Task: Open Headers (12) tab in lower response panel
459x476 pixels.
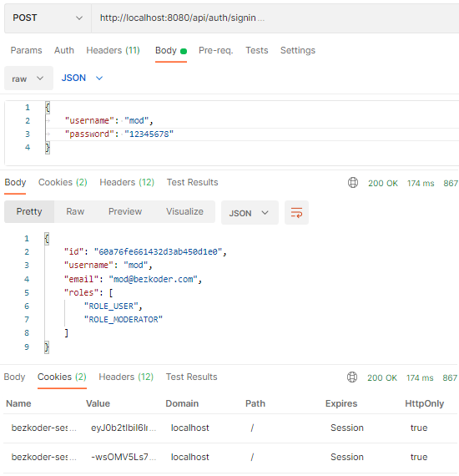Action: pyautogui.click(x=126, y=377)
